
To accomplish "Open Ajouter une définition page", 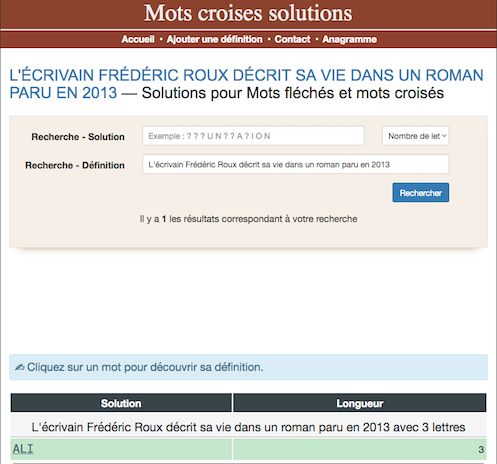I will point(214,39).
